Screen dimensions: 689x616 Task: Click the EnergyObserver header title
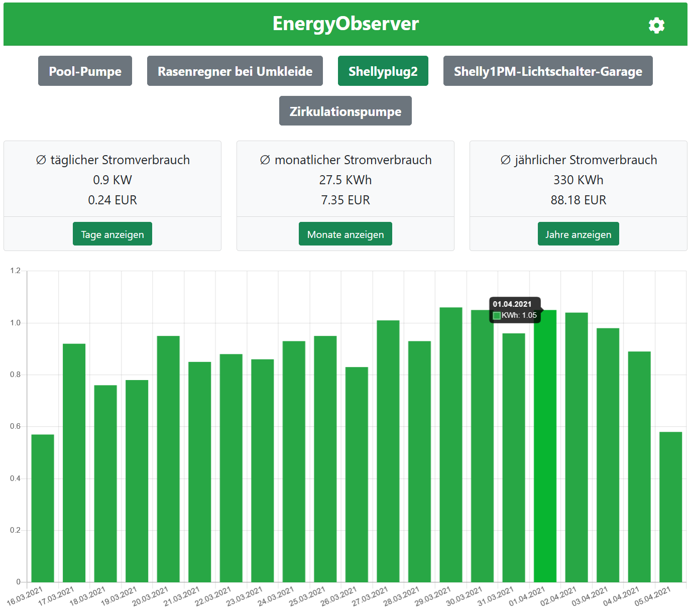point(345,24)
